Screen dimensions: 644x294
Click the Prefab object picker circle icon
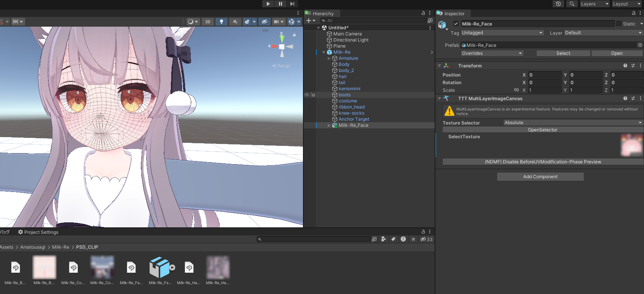[640, 45]
